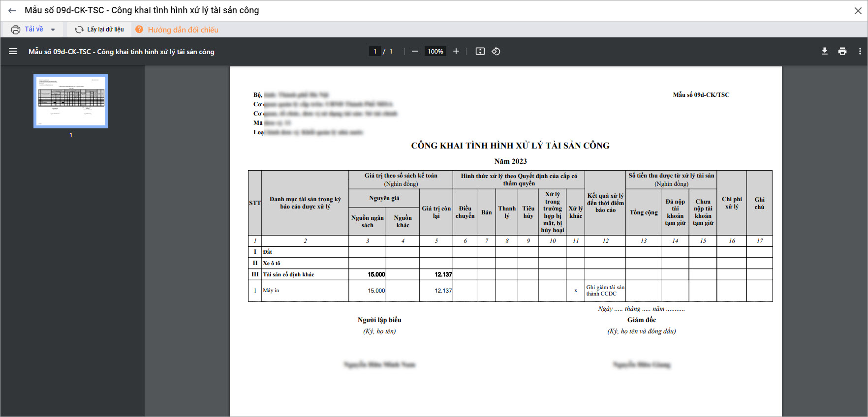Zoom in with the plus icon

pos(456,51)
